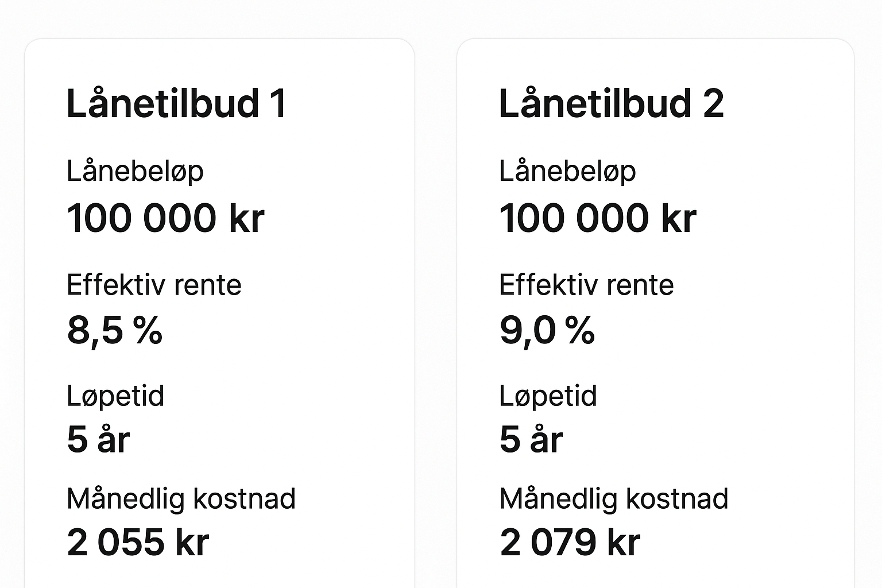Select the 8,5 % interest rate value
The width and height of the screenshot is (882, 588).
115,331
